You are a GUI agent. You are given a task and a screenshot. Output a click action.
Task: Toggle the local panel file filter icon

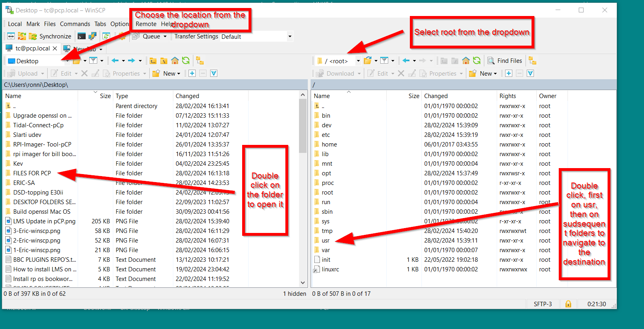93,61
